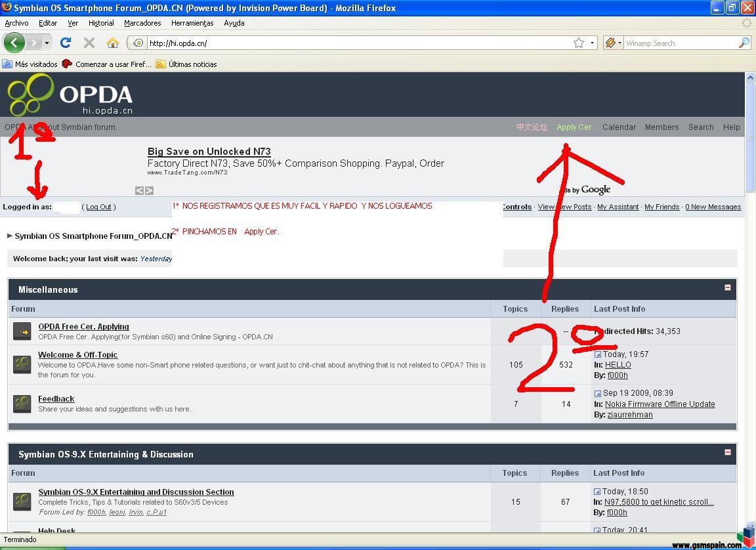756x550 pixels.
Task: Click forum icon beside Entertaining and Discussion Section
Action: point(22,501)
